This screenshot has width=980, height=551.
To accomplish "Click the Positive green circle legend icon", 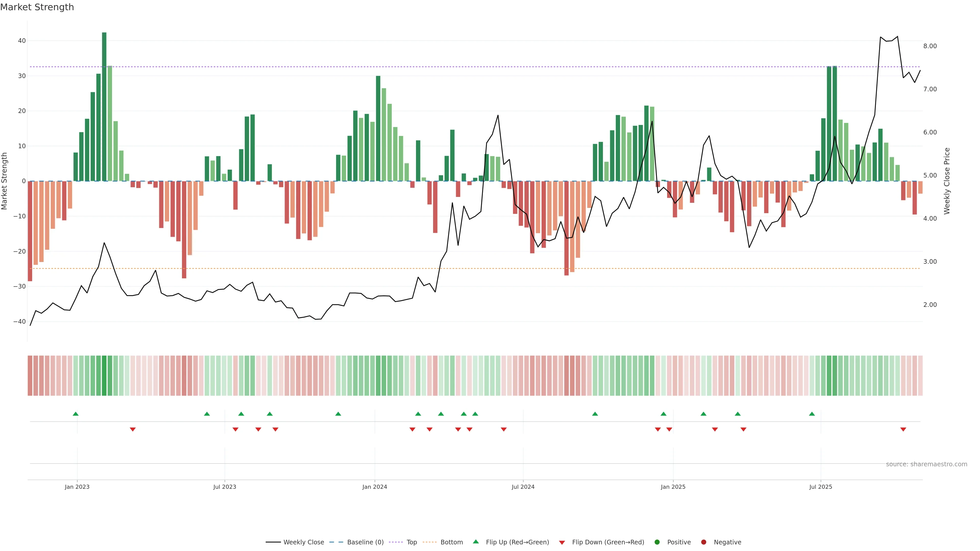I will pos(657,542).
